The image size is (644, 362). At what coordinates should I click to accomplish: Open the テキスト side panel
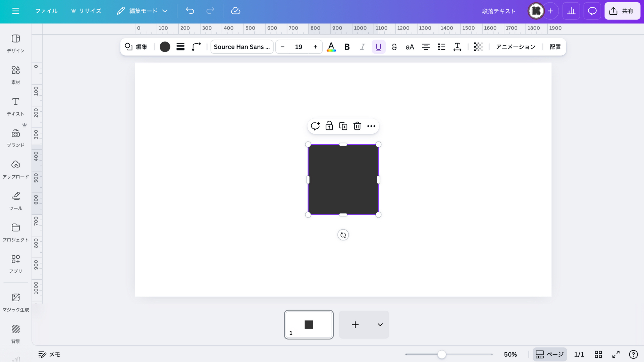point(16,107)
